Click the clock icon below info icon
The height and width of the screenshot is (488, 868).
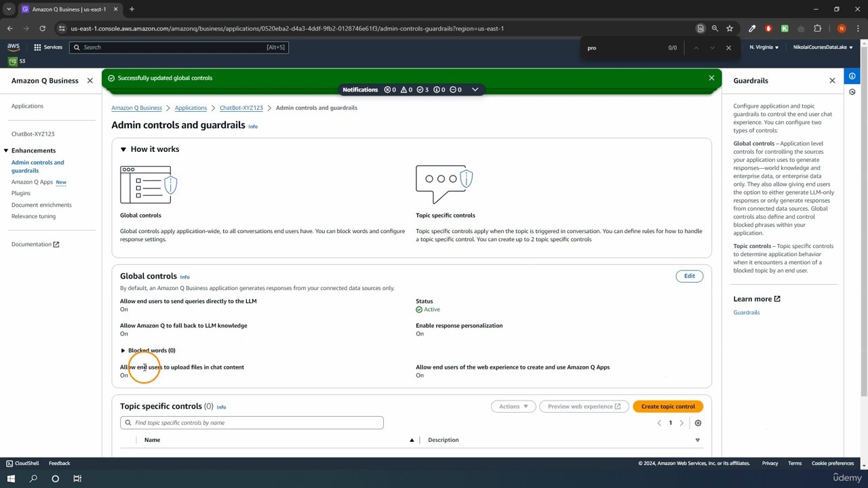click(x=852, y=92)
